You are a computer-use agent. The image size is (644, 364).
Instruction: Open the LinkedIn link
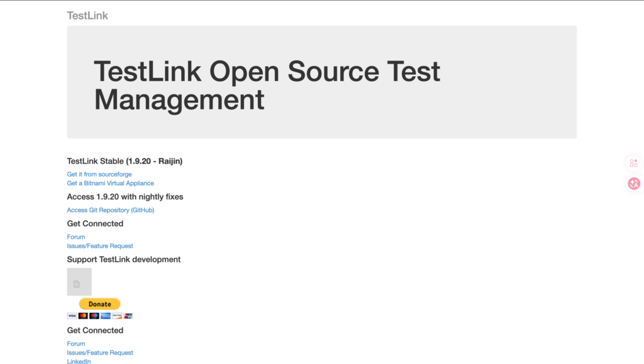pos(79,361)
